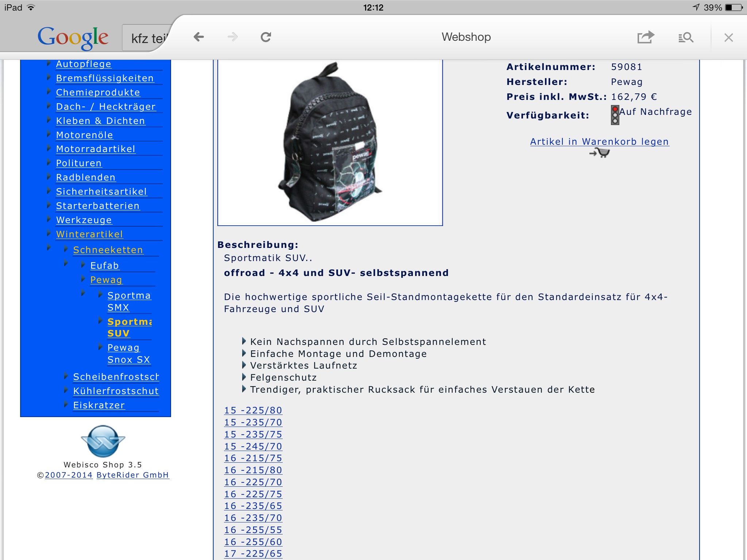
Task: Select tire size 16 -225/70
Action: coord(253,482)
